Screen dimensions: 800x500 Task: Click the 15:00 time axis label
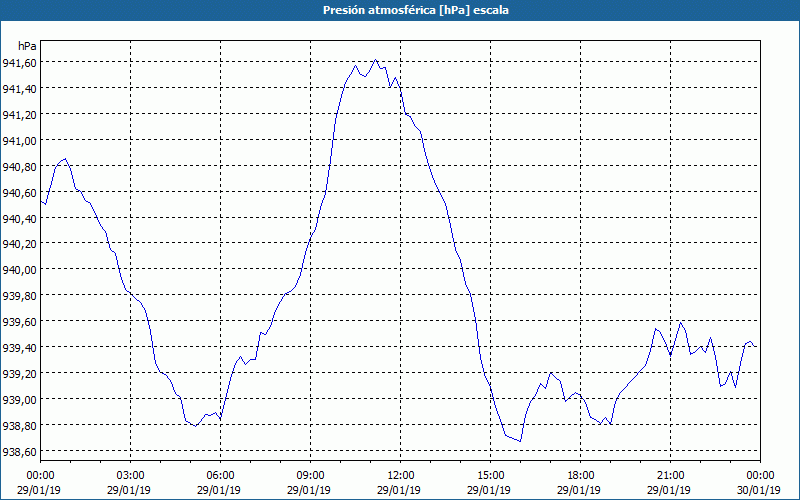click(490, 476)
